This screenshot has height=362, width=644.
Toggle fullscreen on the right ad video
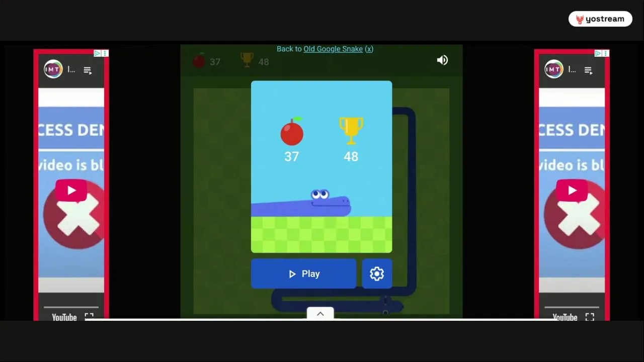[x=590, y=317]
